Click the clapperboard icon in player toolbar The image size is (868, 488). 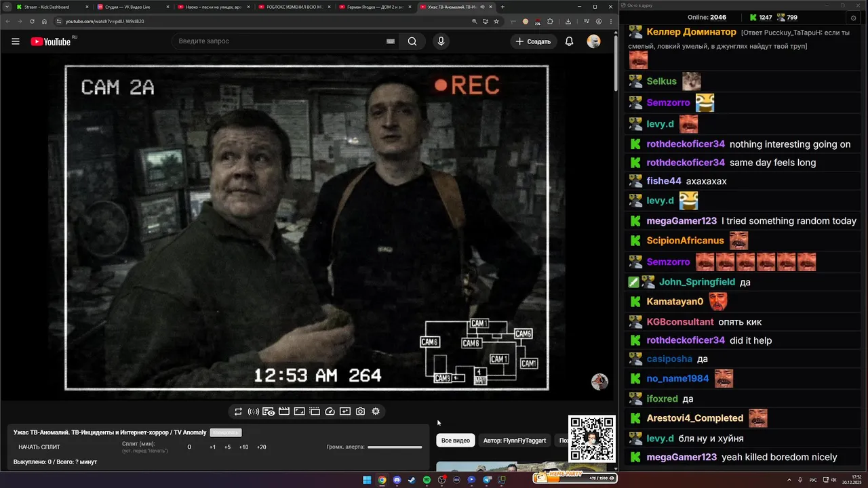[284, 411]
